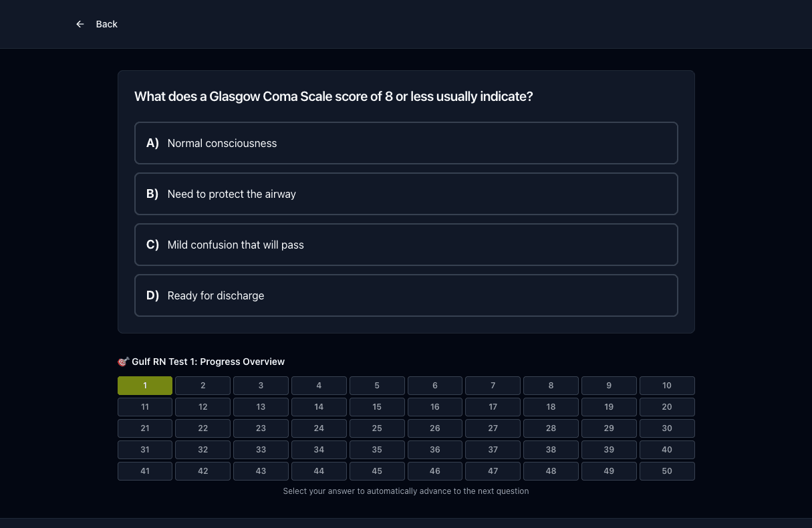Choose answer B Need to protect the airway

pyautogui.click(x=406, y=194)
